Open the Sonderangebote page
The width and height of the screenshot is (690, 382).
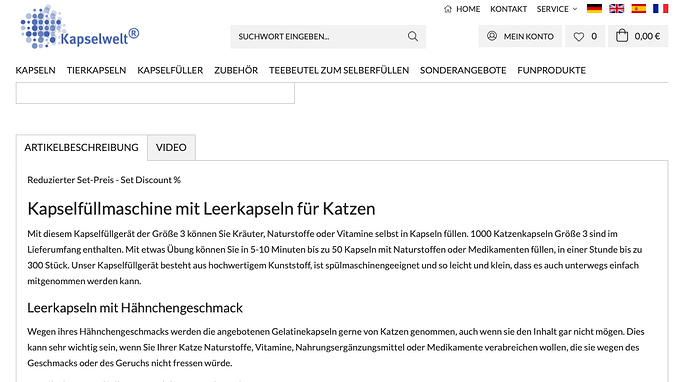[x=463, y=70]
